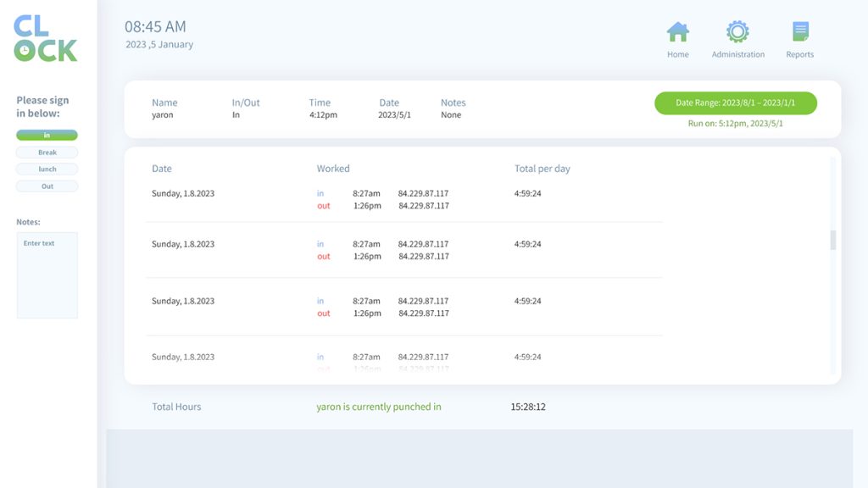Click "yaron is currently punched in" status
The height and width of the screenshot is (488, 868).
point(379,407)
